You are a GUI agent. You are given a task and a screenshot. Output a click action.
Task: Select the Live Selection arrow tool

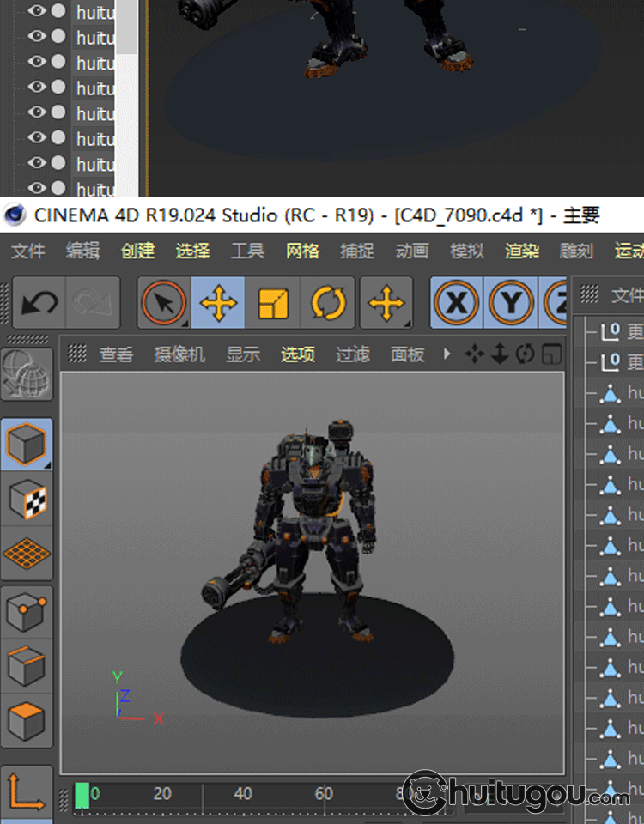tap(164, 303)
